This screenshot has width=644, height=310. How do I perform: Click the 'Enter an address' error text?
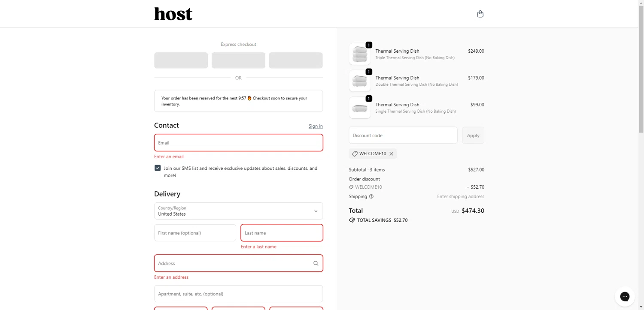171,277
